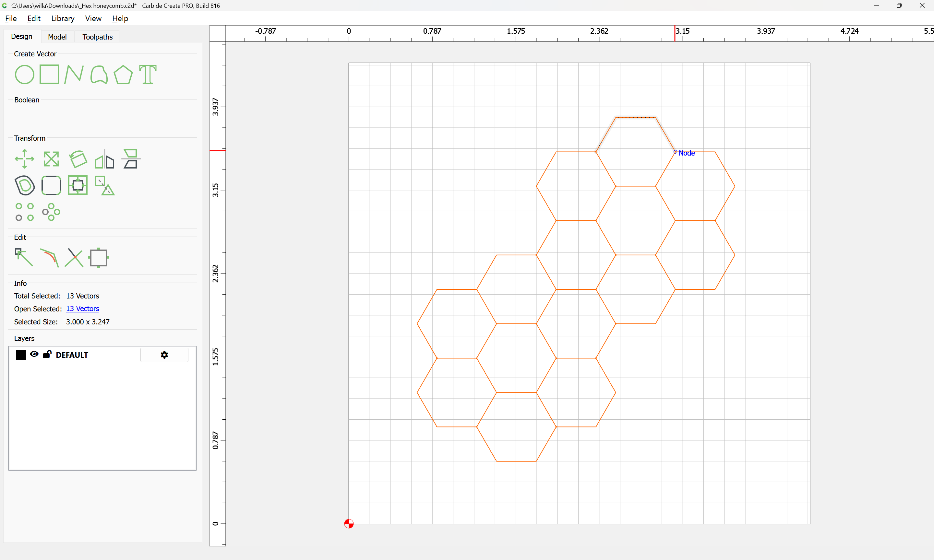
Task: Click the Total Selected 13 Vectors text
Action: click(x=83, y=296)
